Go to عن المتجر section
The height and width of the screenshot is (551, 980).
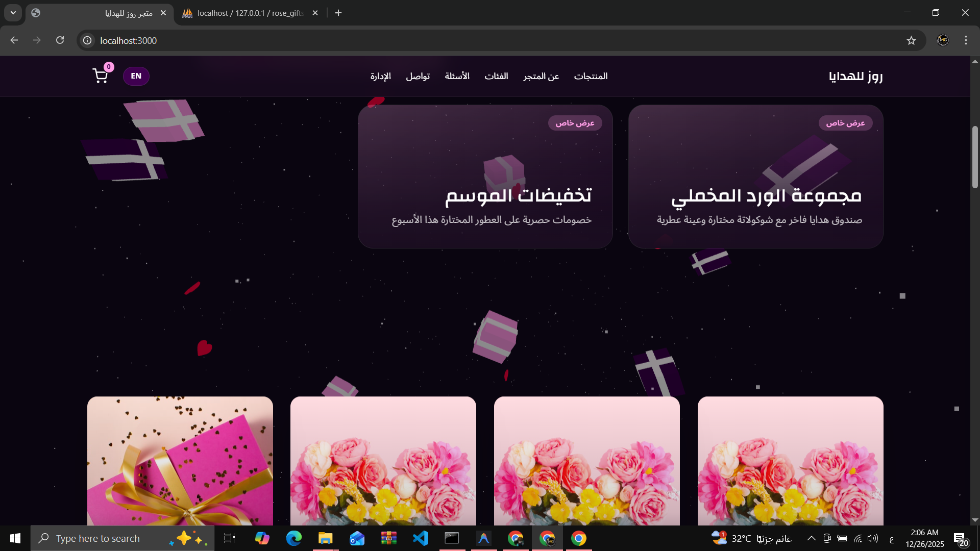(541, 76)
